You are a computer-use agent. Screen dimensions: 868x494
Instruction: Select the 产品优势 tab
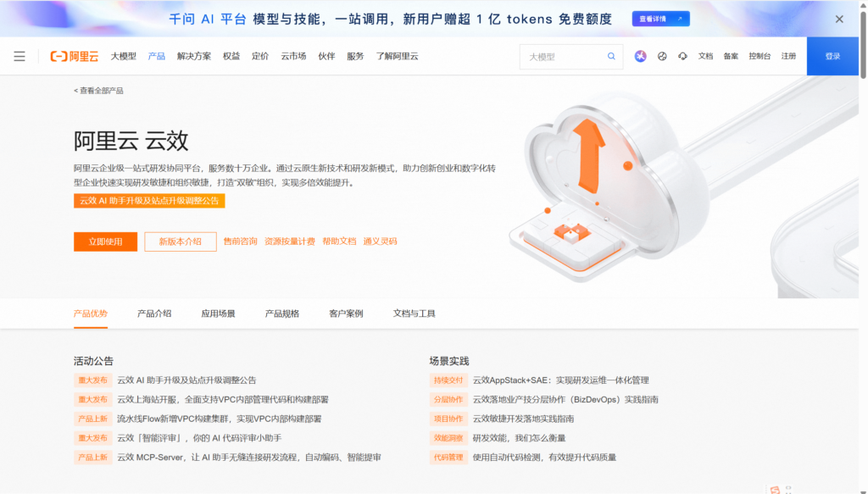[x=91, y=314]
